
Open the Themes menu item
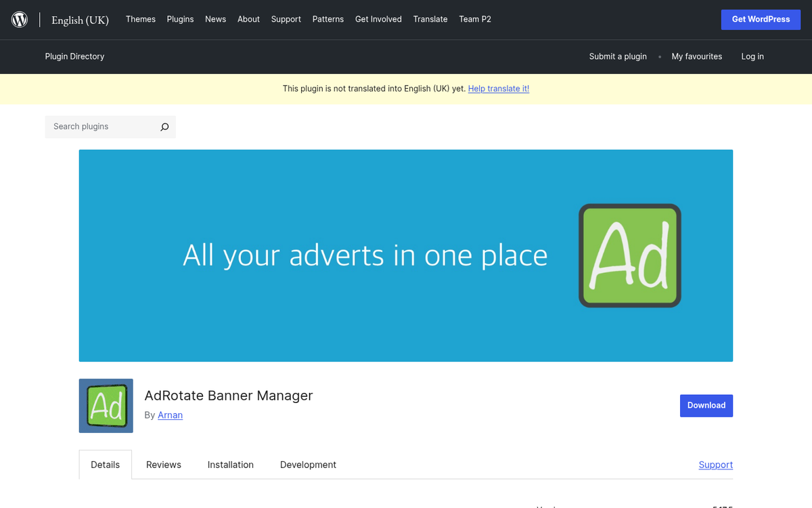point(140,19)
